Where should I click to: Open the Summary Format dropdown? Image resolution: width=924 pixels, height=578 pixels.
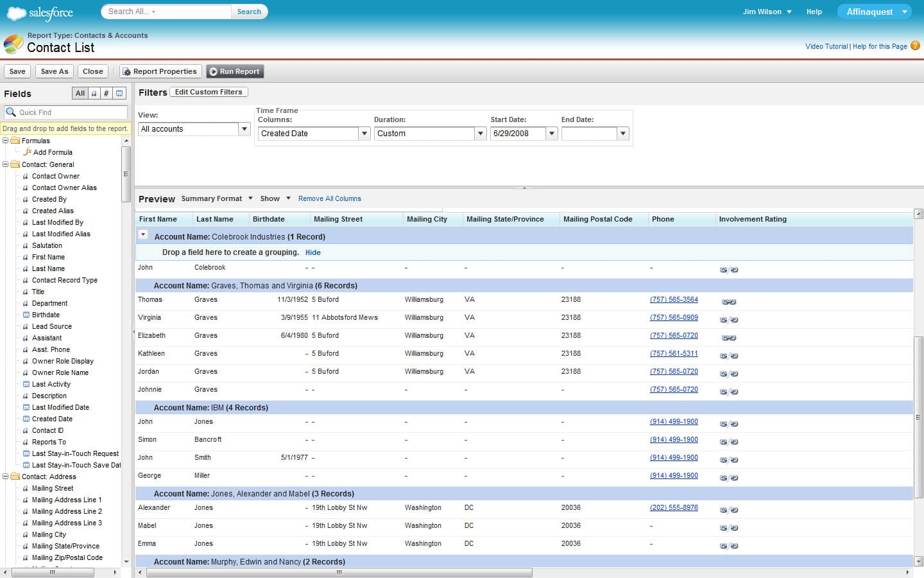pos(217,198)
